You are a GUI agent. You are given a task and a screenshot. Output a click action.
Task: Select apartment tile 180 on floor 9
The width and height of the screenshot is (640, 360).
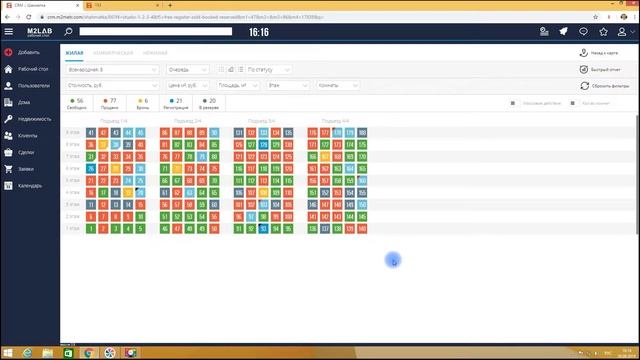(x=362, y=133)
